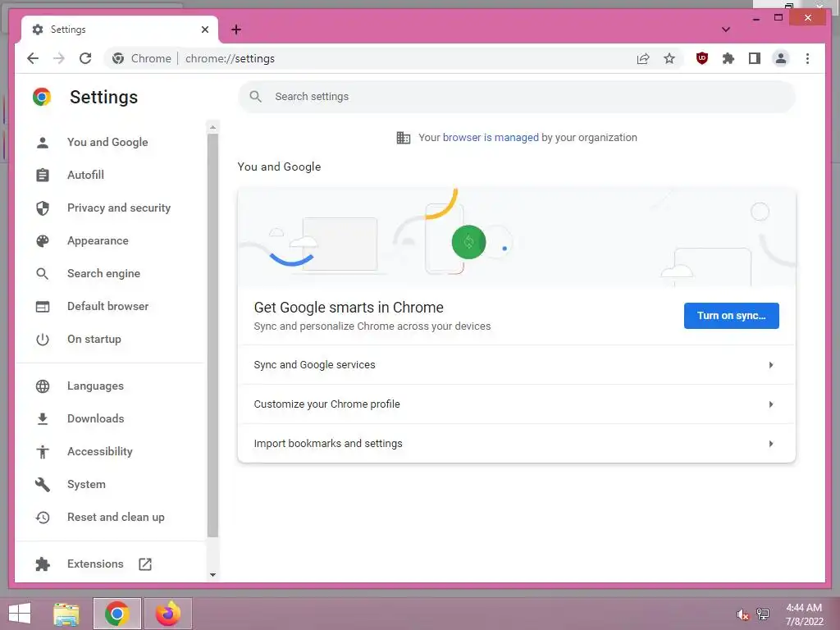Open the Chrome three-dot menu
The width and height of the screenshot is (840, 630).
coord(807,58)
